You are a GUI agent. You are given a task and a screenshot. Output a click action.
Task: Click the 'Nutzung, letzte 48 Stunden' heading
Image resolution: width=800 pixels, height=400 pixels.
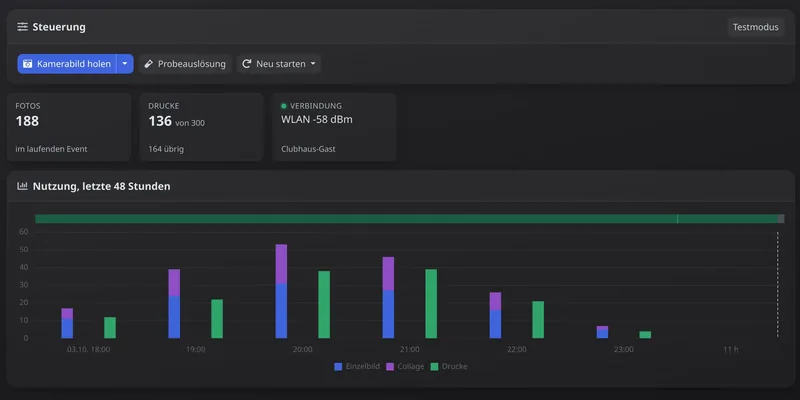pos(102,186)
